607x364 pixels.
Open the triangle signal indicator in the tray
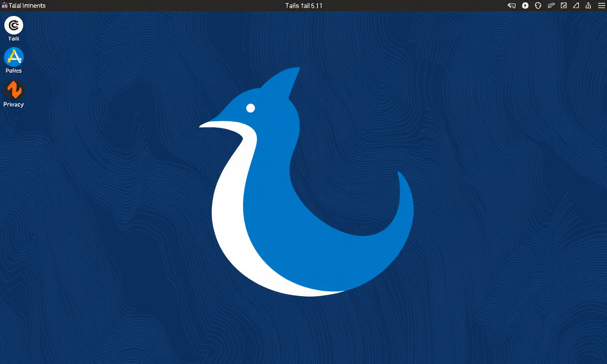(x=576, y=6)
